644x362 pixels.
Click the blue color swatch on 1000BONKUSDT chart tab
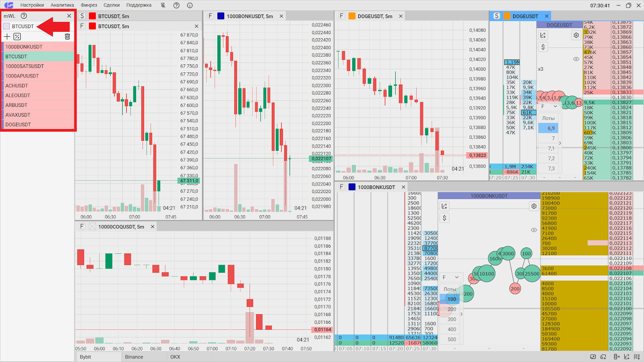pos(221,16)
